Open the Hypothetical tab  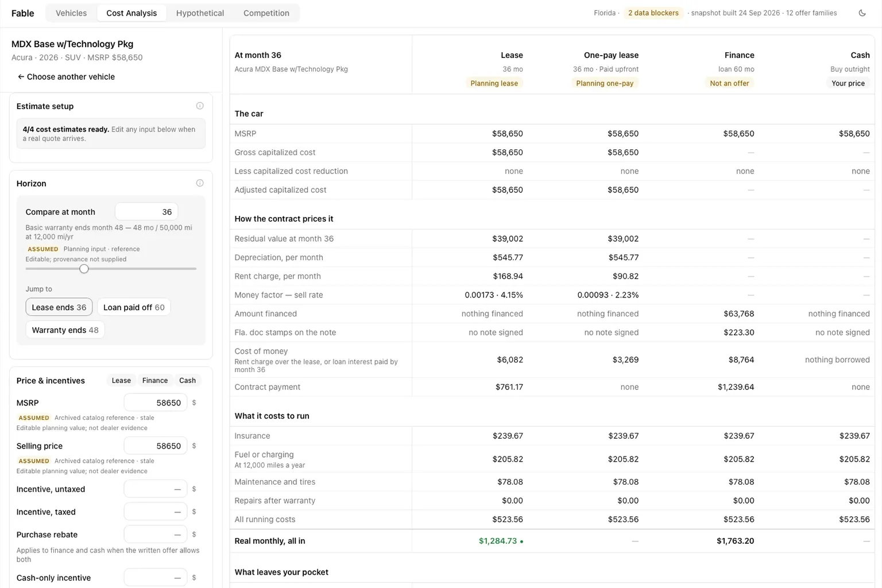click(x=200, y=13)
